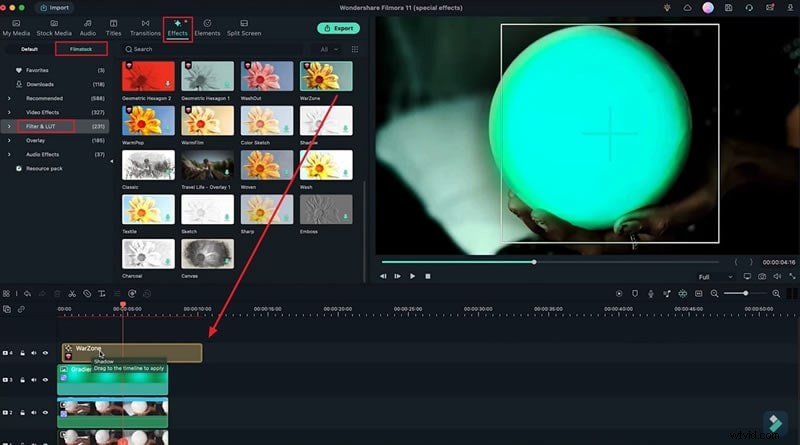Open the speed tool in timeline toolbar
This screenshot has height=445, width=800.
(x=132, y=293)
